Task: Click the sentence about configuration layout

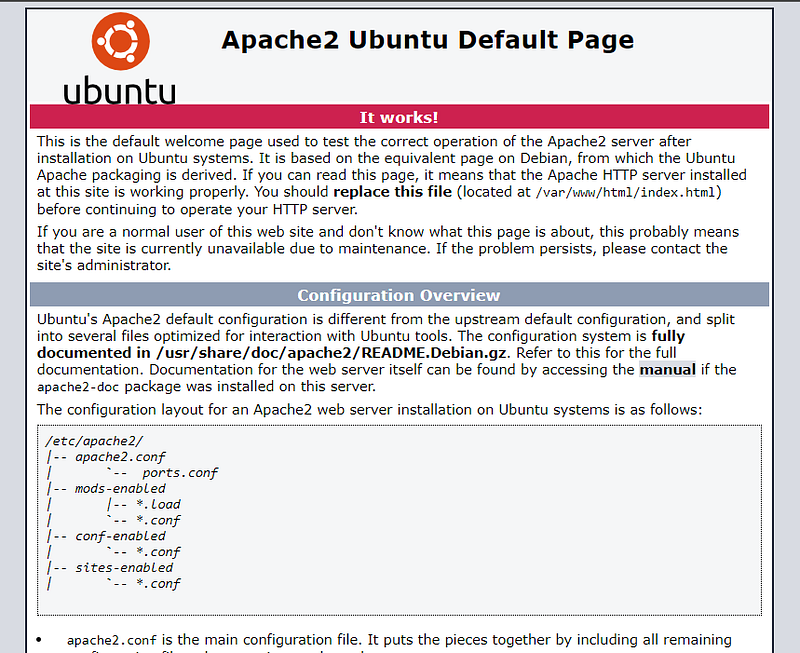Action: 369,410
